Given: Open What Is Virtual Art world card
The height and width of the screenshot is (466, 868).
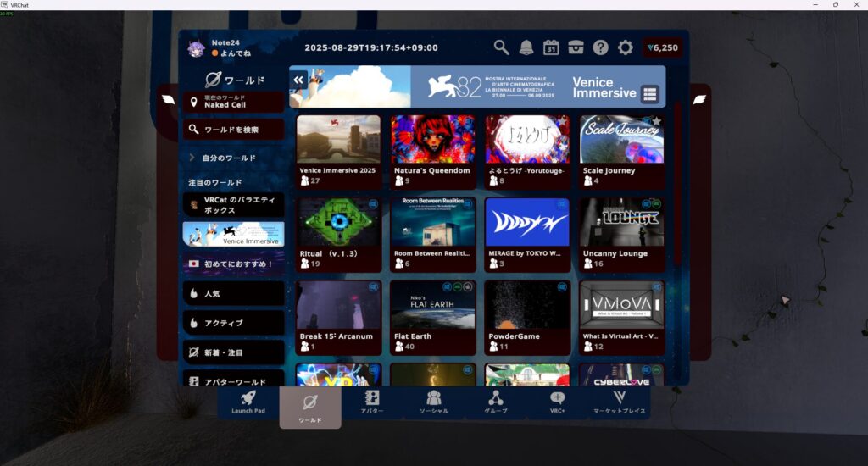Looking at the screenshot, I should (622, 318).
